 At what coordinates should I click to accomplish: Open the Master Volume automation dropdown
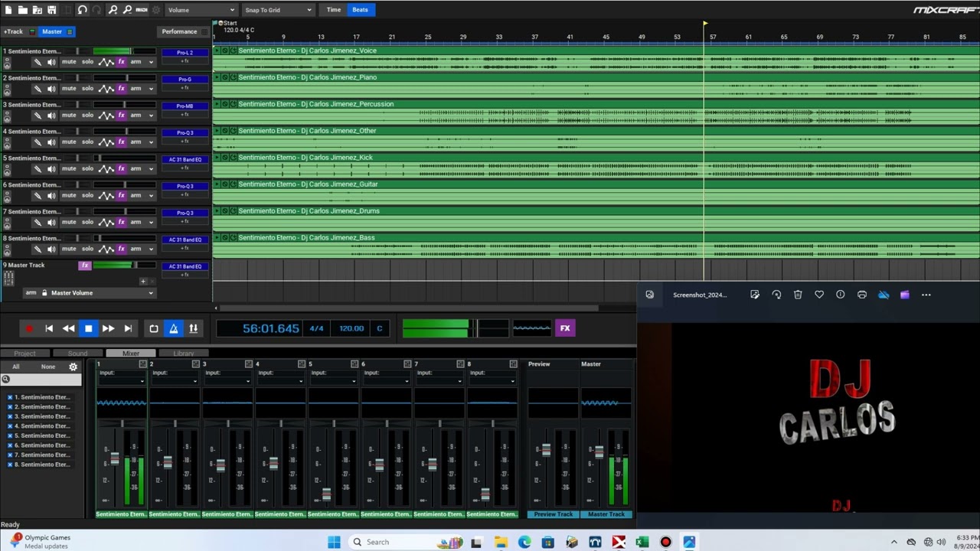90,293
